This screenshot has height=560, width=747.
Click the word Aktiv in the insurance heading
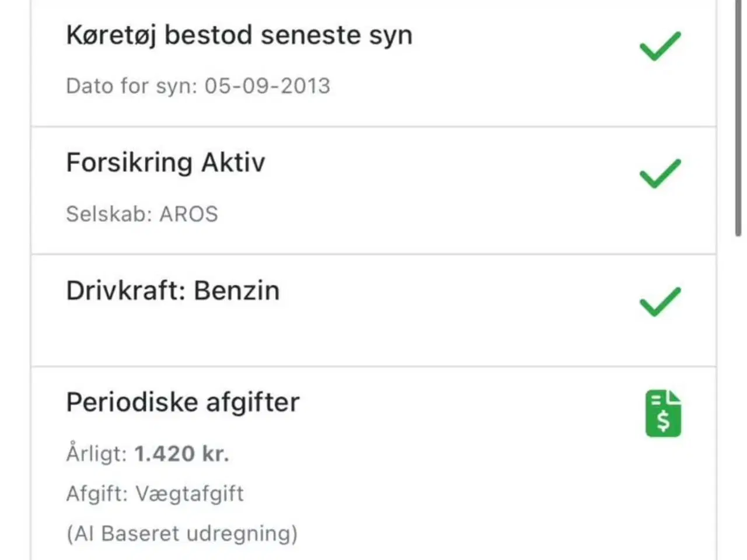[233, 163]
